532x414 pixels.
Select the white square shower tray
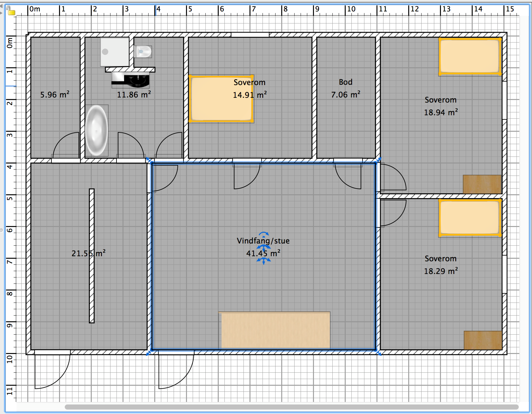(115, 52)
